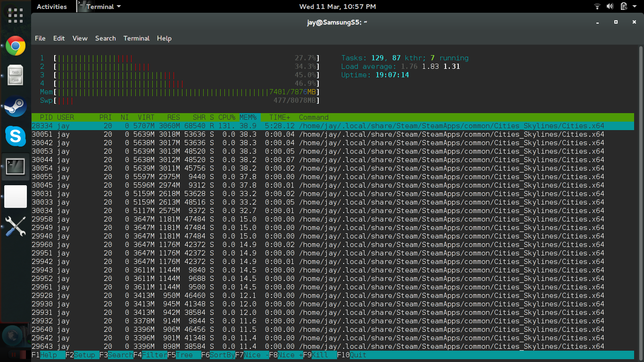Screen dimensions: 644x362
Task: Open the clock showing Wed 11 Mar
Action: tap(338, 7)
